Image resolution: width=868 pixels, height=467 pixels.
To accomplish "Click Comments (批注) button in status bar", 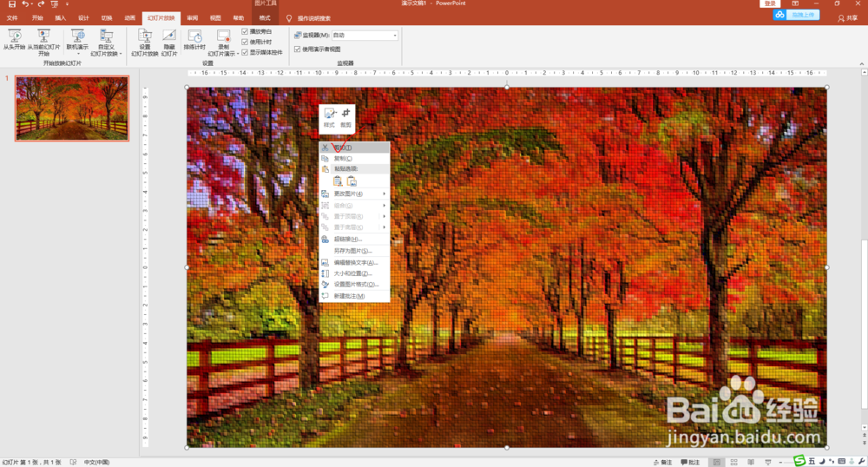I will pyautogui.click(x=690, y=462).
